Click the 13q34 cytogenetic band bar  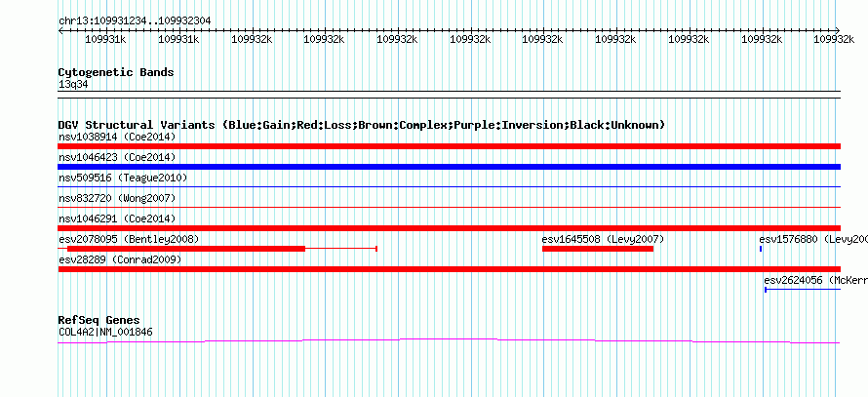[449, 95]
